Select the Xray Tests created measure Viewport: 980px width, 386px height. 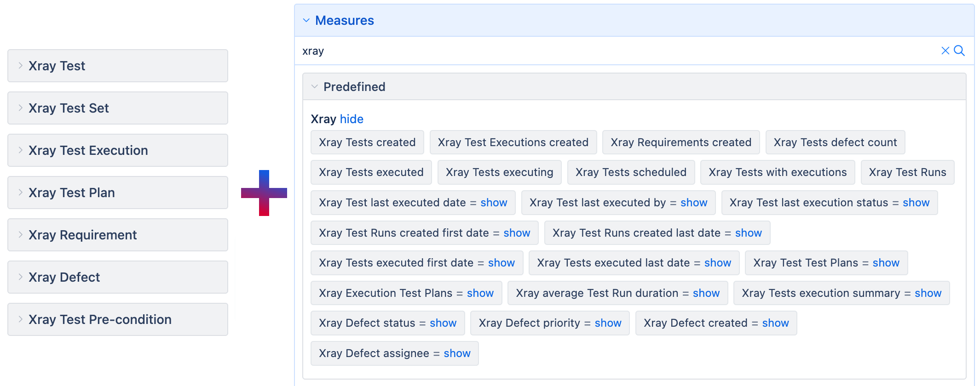[x=367, y=142]
